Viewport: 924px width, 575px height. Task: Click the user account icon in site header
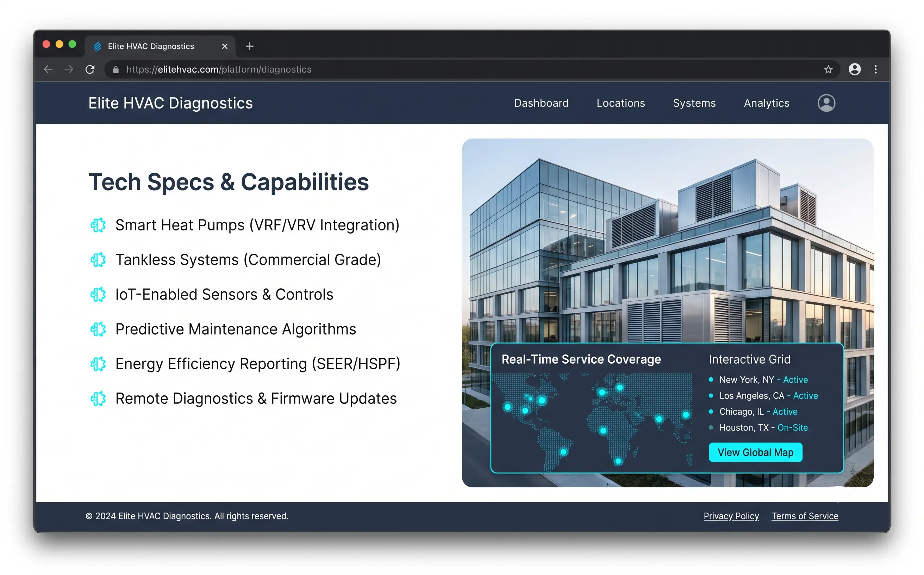[x=826, y=103]
